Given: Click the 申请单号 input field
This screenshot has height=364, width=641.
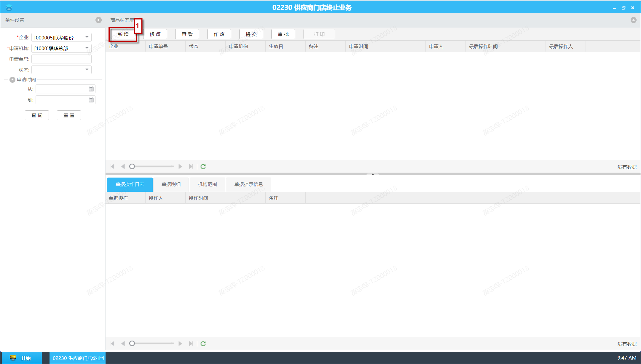Looking at the screenshot, I should (61, 59).
